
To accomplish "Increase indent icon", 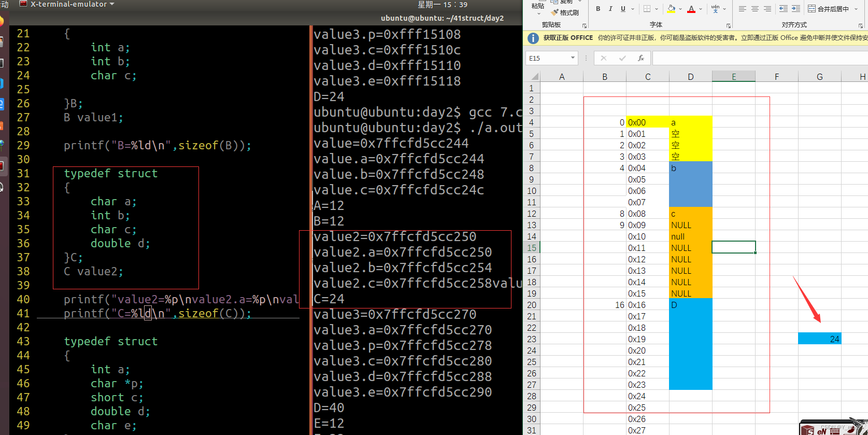I will pyautogui.click(x=796, y=9).
